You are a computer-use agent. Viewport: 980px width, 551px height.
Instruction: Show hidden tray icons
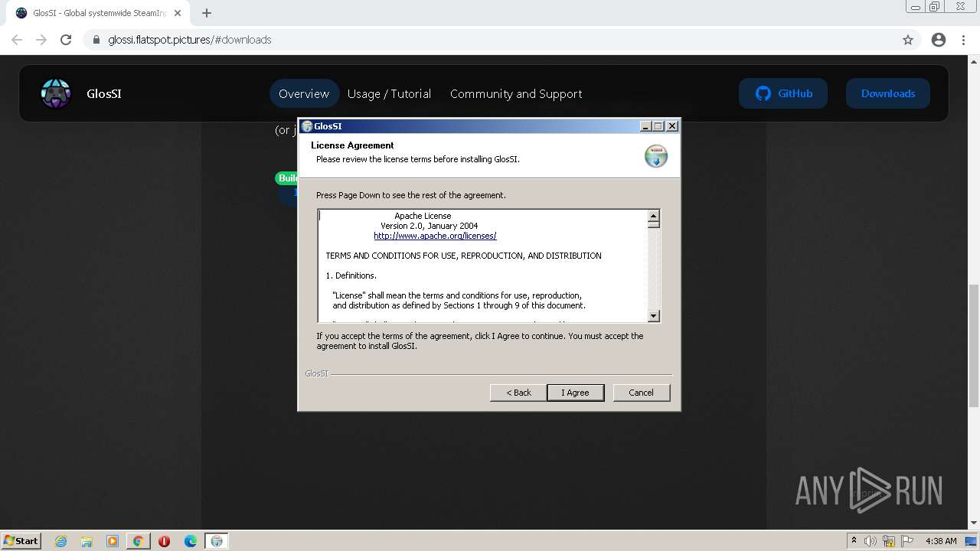point(854,540)
